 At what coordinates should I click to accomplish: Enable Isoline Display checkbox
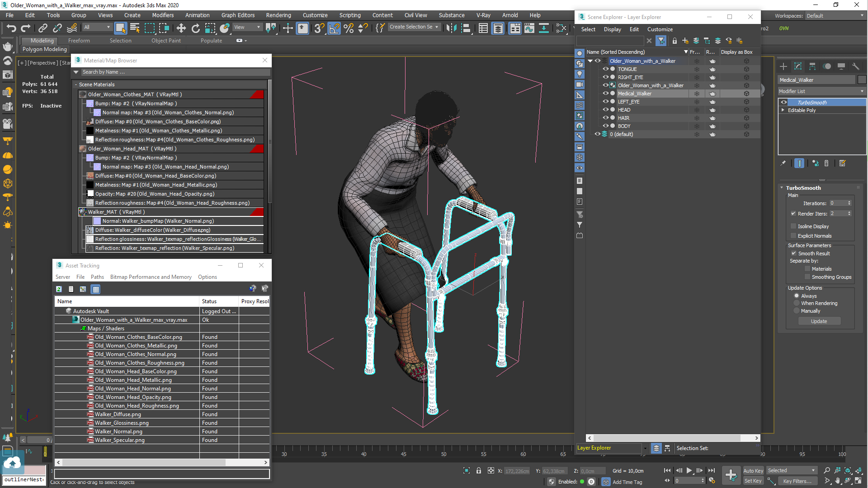pyautogui.click(x=793, y=226)
